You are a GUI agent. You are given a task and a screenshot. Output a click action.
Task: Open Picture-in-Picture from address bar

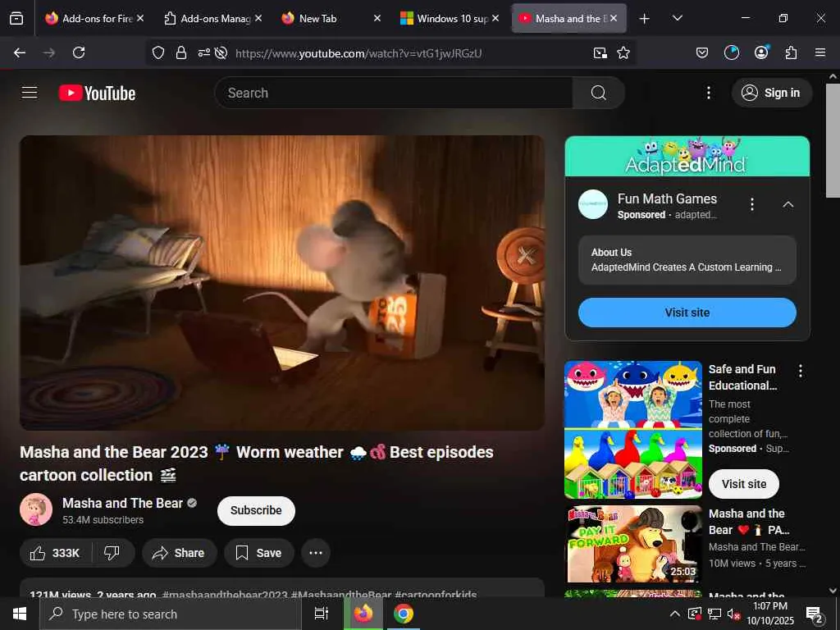tap(600, 52)
